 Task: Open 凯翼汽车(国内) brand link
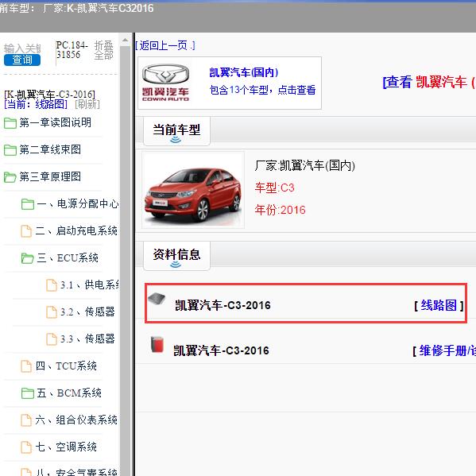[243, 72]
